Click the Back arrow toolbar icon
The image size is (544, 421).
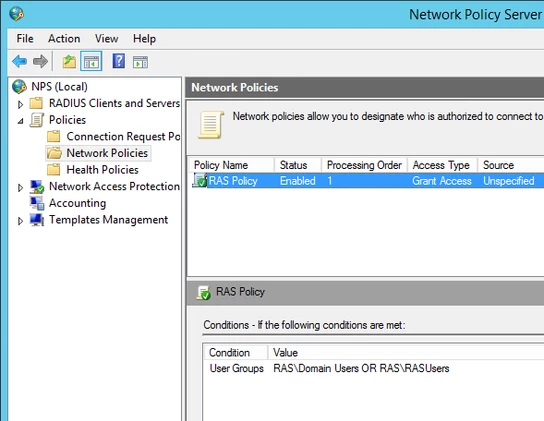click(19, 61)
